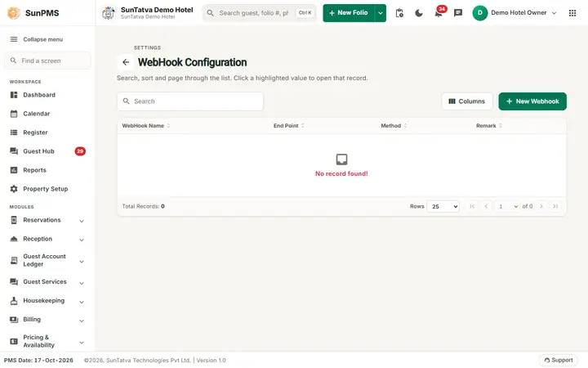The width and height of the screenshot is (588, 368).
Task: Click the Billing icon
Action: (14, 320)
